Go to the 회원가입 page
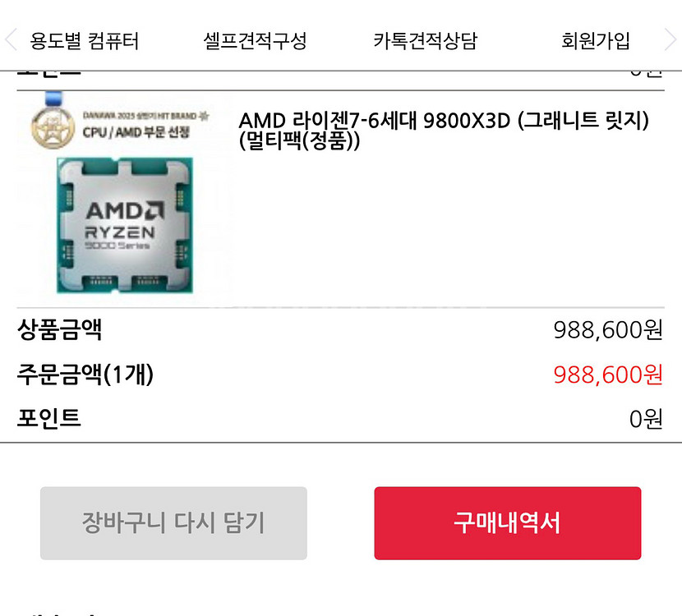 point(596,41)
